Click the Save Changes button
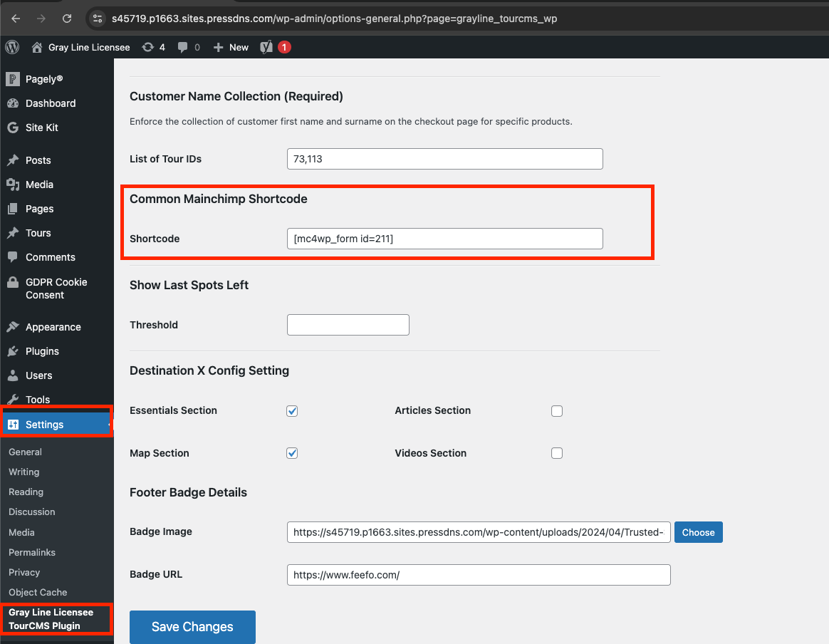This screenshot has height=644, width=829. pos(192,627)
